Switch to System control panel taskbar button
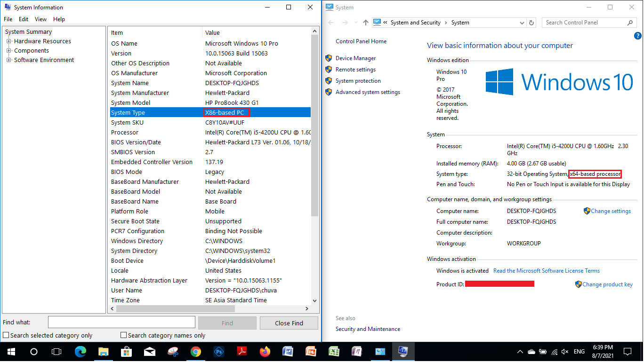Screen dimensions: 644x362 [380, 351]
